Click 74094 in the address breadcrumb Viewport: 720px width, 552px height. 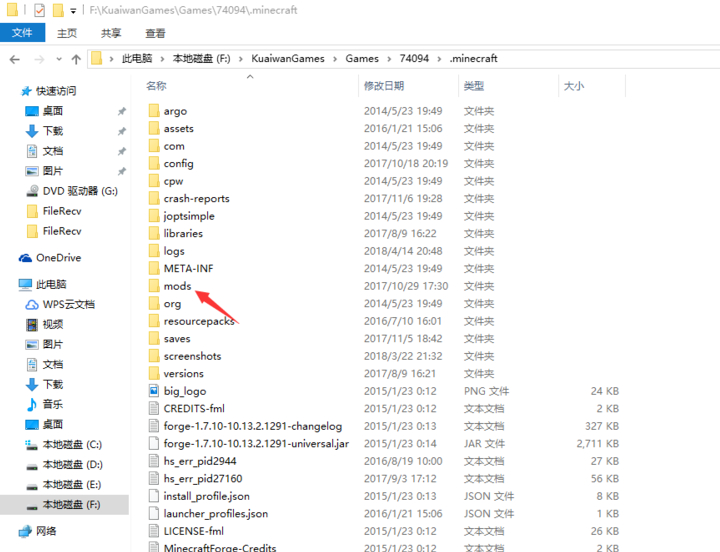click(414, 58)
